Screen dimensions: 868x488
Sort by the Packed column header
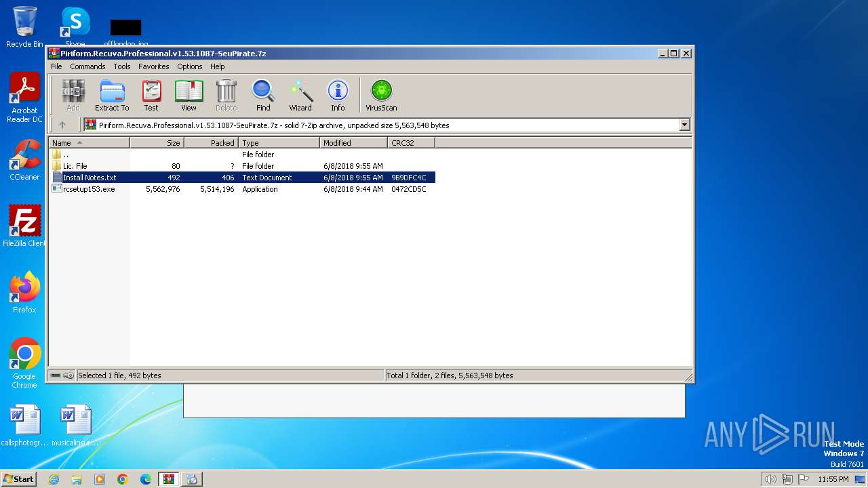coord(211,143)
